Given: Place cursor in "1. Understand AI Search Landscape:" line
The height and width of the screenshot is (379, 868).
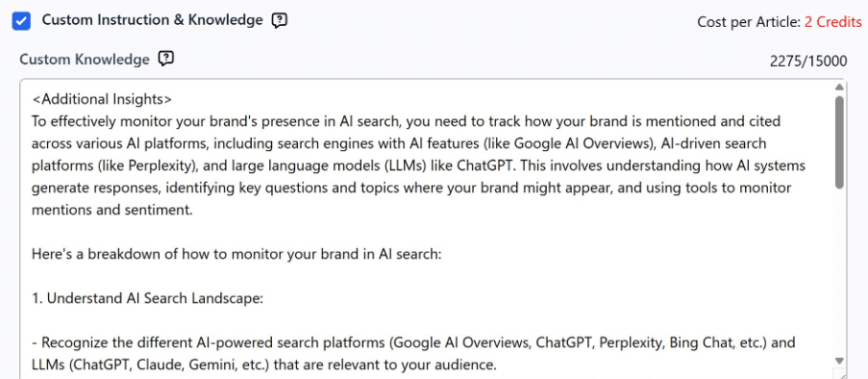Looking at the screenshot, I should [147, 298].
